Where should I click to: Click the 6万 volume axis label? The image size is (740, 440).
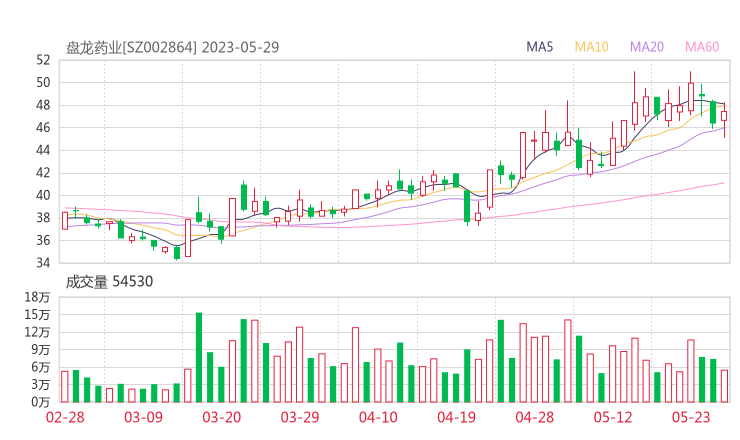(x=41, y=367)
